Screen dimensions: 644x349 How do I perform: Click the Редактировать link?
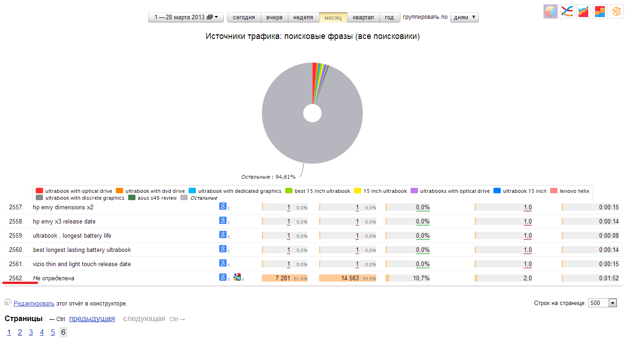pyautogui.click(x=34, y=303)
